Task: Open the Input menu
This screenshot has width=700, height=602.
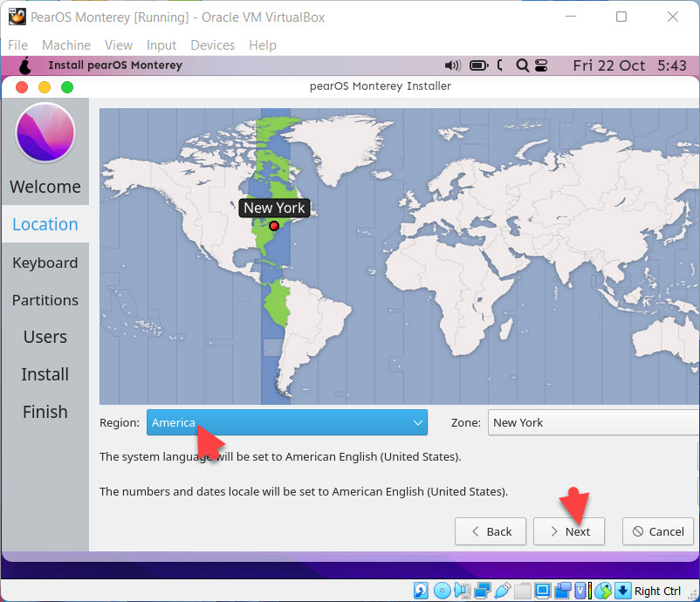Action: [x=161, y=45]
